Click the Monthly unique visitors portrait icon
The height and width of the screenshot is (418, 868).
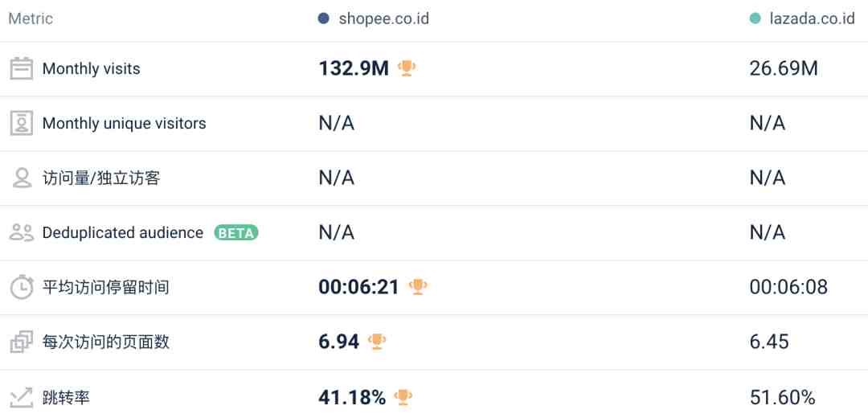click(22, 123)
